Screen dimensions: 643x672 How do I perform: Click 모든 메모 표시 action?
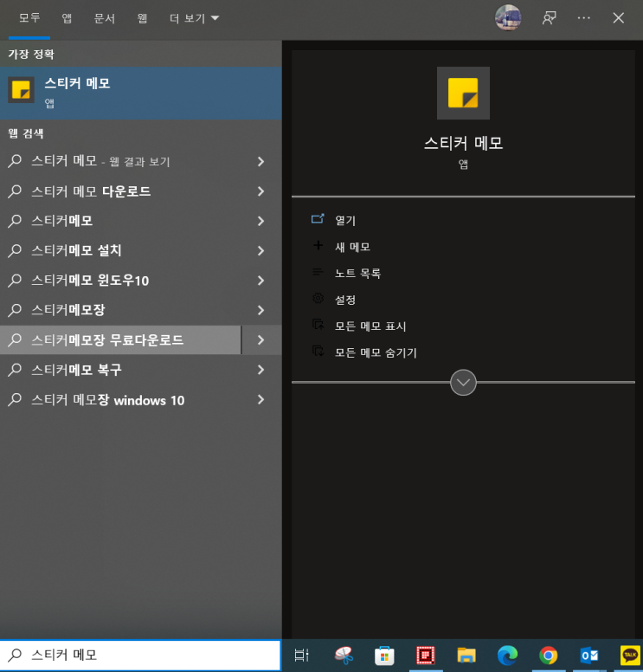pyautogui.click(x=370, y=326)
